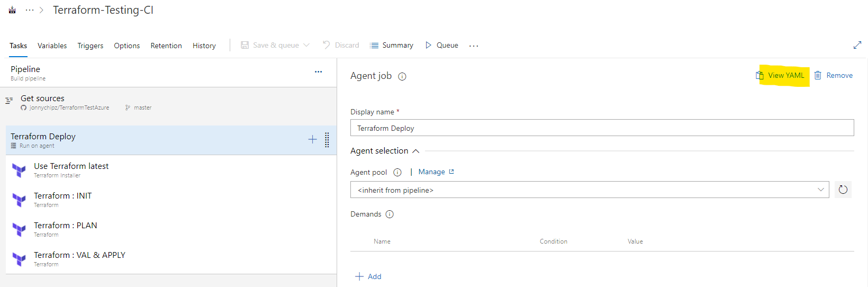Viewport: 868px width, 287px height.
Task: Click the Agent pool info icon
Action: 397,172
